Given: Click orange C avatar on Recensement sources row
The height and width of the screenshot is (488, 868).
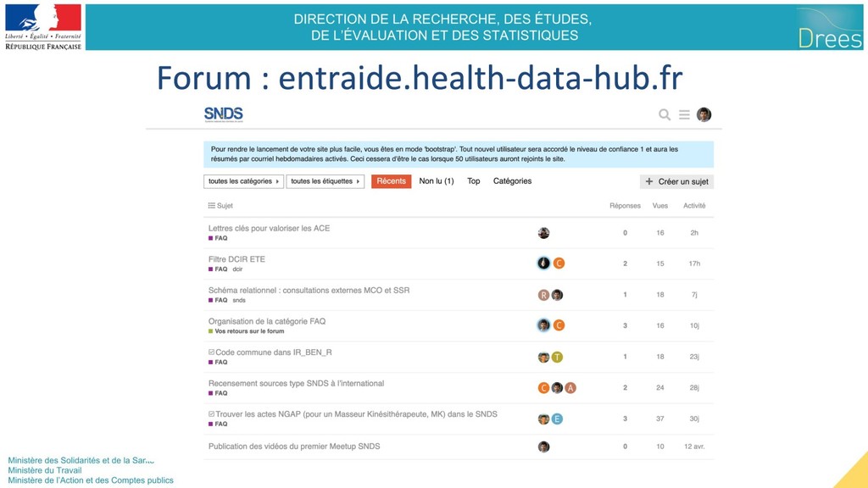Looking at the screenshot, I should pos(543,388).
